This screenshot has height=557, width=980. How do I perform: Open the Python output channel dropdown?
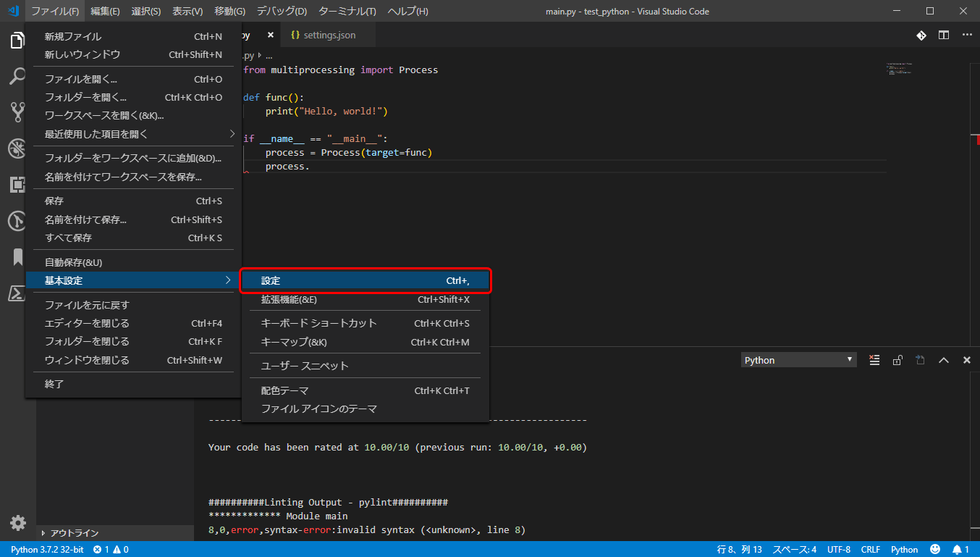tap(798, 359)
